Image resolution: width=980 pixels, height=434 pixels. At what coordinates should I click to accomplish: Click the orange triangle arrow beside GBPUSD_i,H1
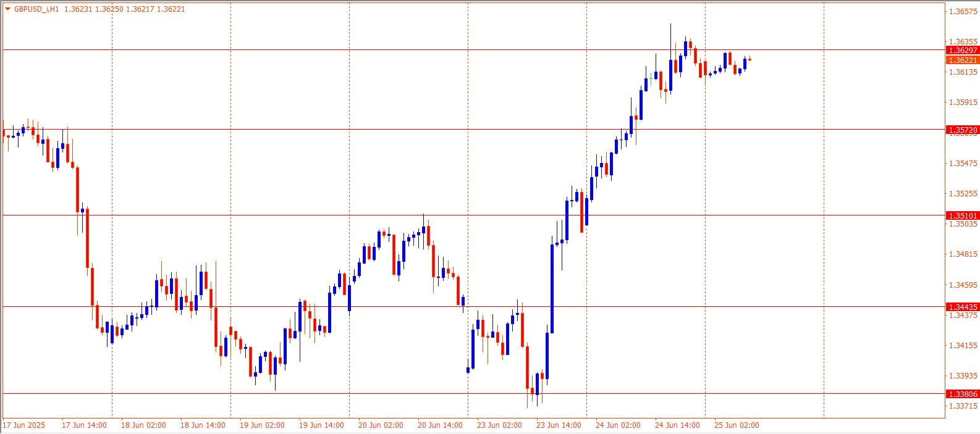8,9
